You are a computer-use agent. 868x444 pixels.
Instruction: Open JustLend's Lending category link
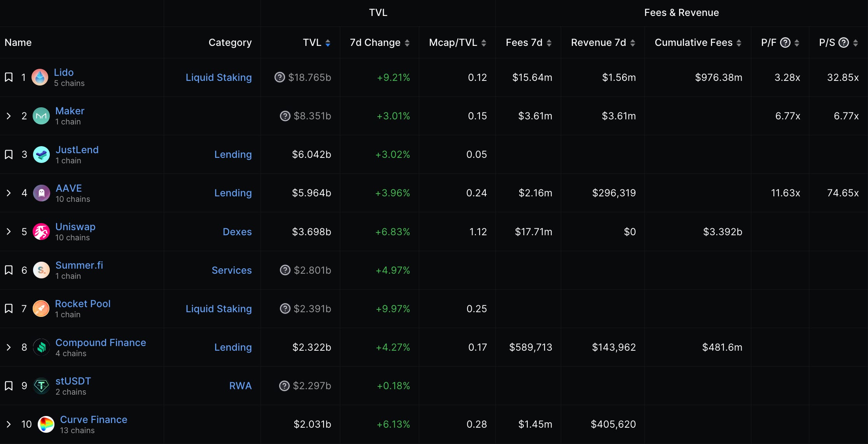[x=233, y=155]
